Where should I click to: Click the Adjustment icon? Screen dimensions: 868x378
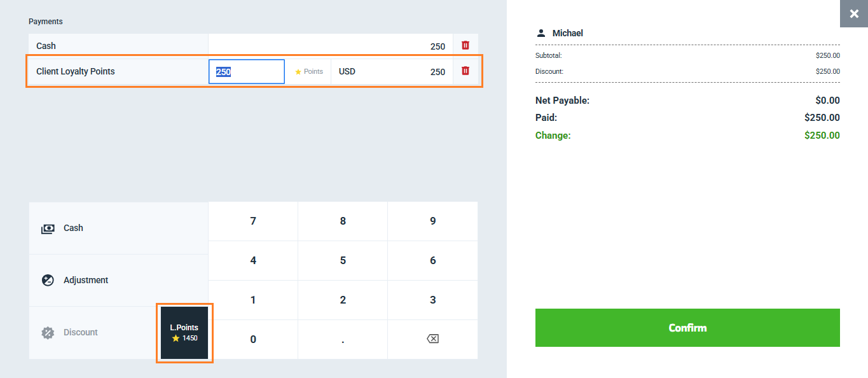[48, 280]
